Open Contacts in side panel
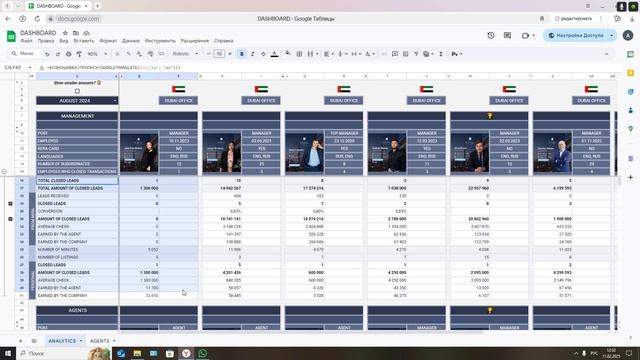The width and height of the screenshot is (640, 360). click(631, 110)
